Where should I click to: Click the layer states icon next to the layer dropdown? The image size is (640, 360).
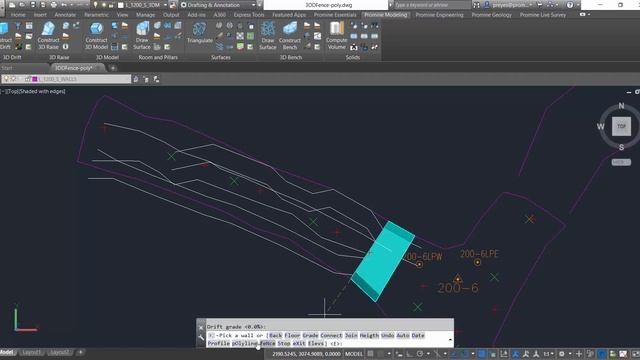(136, 79)
